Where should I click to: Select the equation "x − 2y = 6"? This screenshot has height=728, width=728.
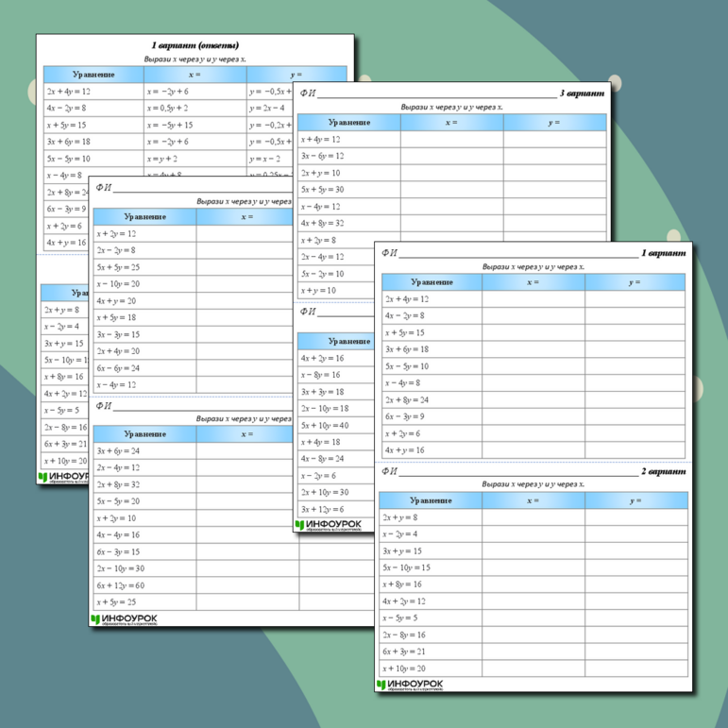(x=318, y=476)
